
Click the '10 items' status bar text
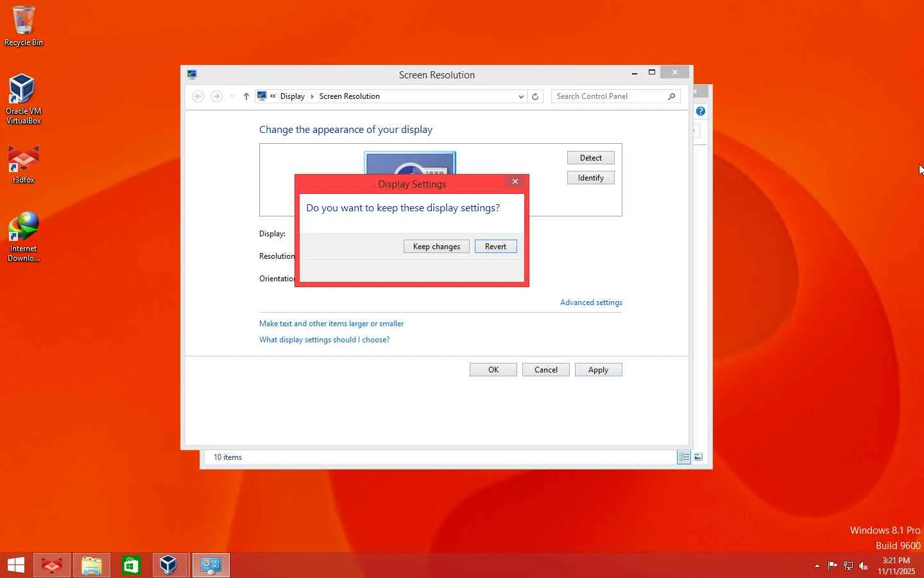pos(228,457)
